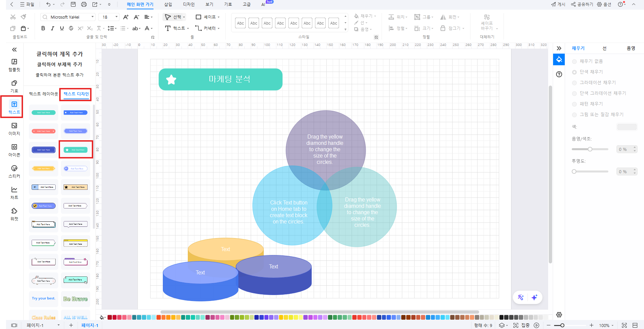Screen dimensions: 644x329
Task: Increase font size with A+ icon
Action: [126, 17]
